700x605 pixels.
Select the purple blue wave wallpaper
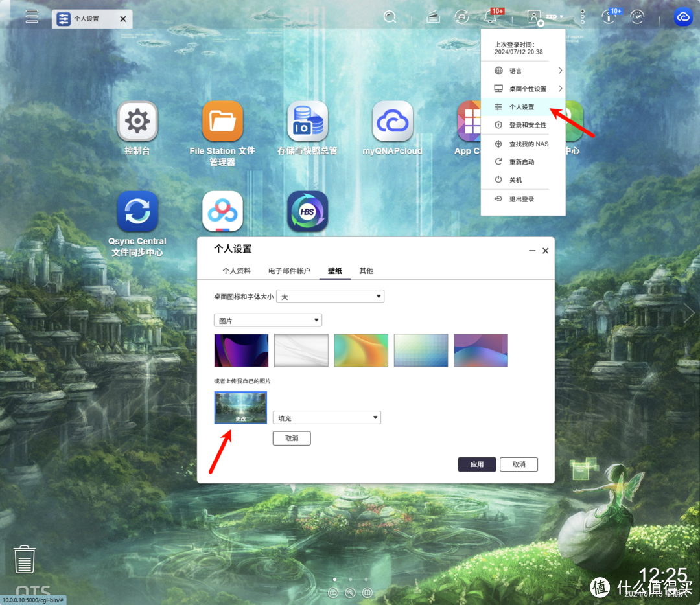pos(480,350)
